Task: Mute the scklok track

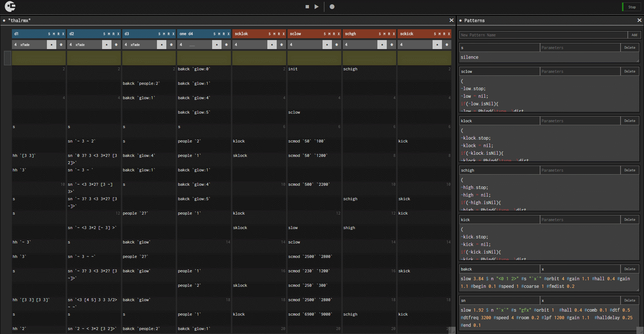Action: pos(274,34)
